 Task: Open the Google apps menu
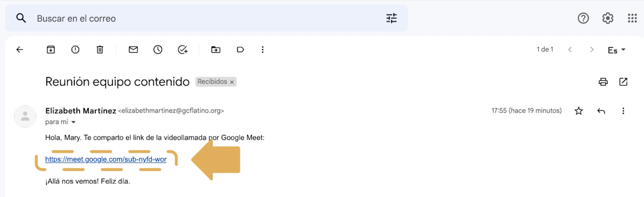click(632, 18)
